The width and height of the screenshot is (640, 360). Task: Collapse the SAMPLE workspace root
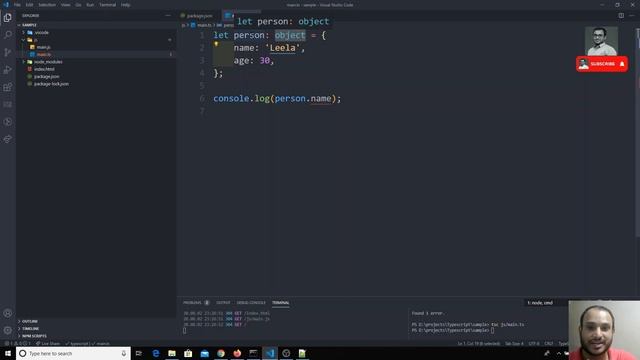pyautogui.click(x=28, y=25)
